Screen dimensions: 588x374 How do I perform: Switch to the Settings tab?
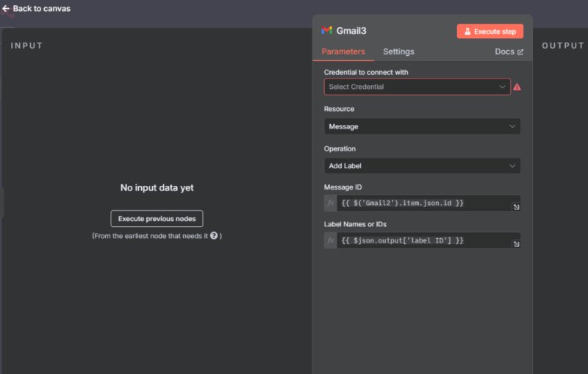[398, 51]
